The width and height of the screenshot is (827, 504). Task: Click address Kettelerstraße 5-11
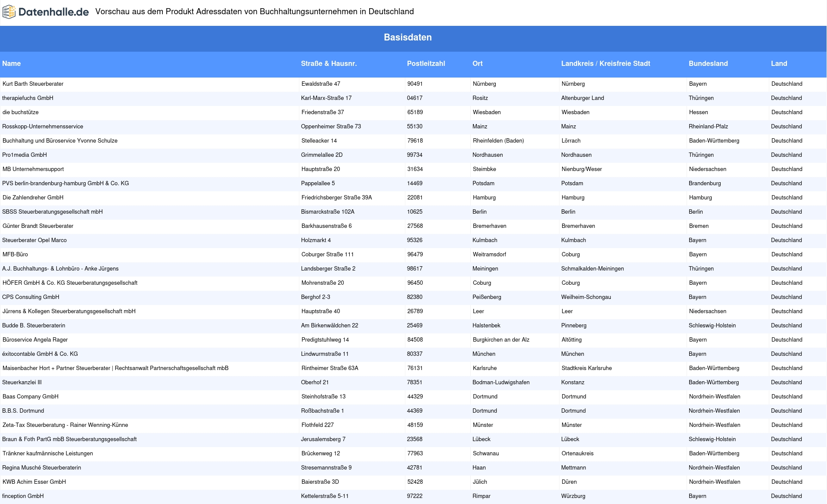coord(325,496)
